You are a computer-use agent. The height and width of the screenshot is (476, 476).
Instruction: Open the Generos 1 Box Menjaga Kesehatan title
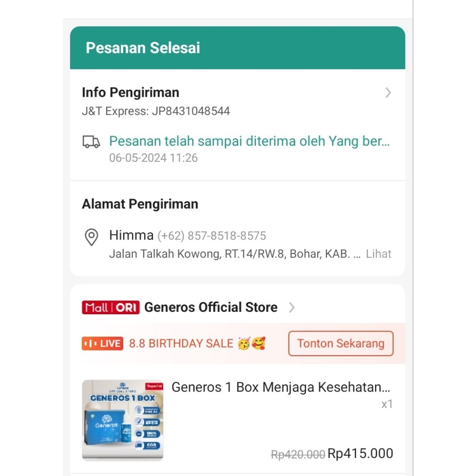point(281,387)
